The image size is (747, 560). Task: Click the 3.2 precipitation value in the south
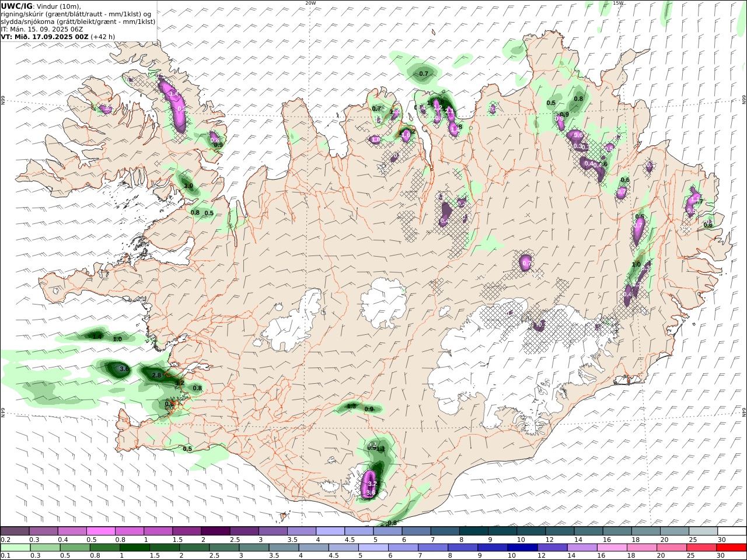click(x=373, y=484)
